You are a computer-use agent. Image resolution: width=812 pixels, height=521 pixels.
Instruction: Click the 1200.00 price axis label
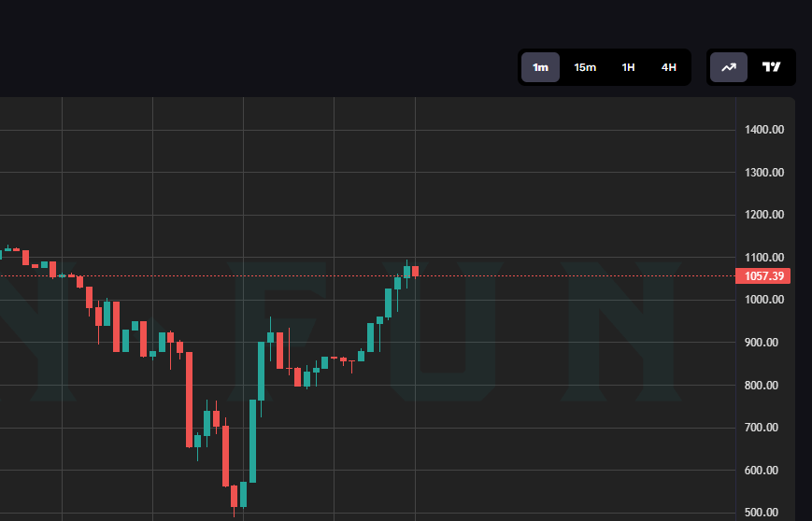point(764,215)
